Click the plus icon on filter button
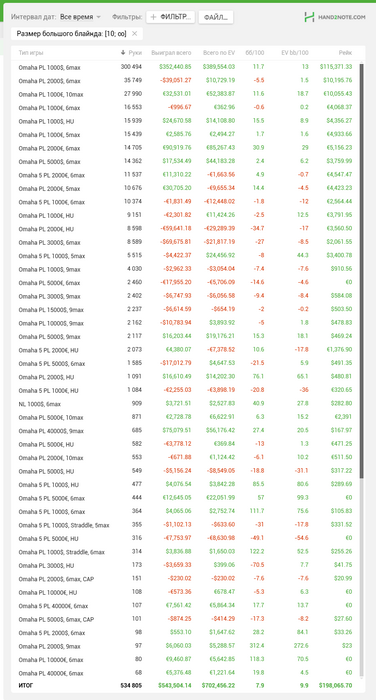Image resolution: width=376 pixels, height=700 pixels. click(x=154, y=17)
